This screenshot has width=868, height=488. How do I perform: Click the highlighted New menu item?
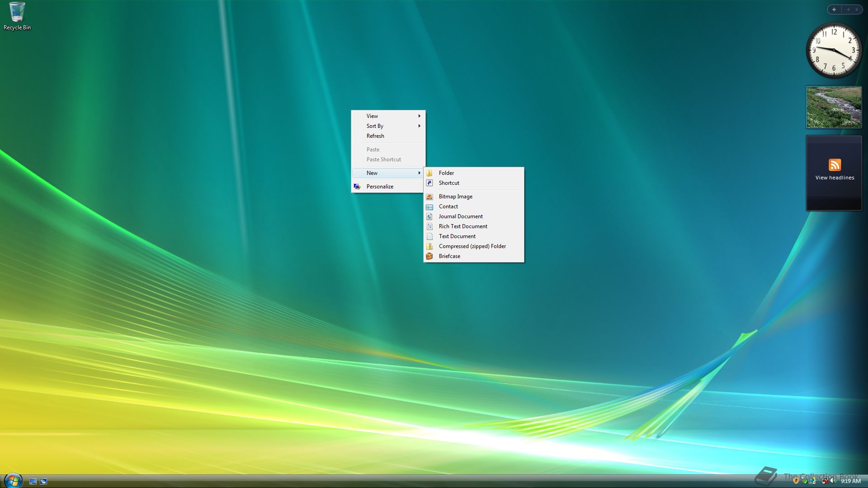point(388,173)
